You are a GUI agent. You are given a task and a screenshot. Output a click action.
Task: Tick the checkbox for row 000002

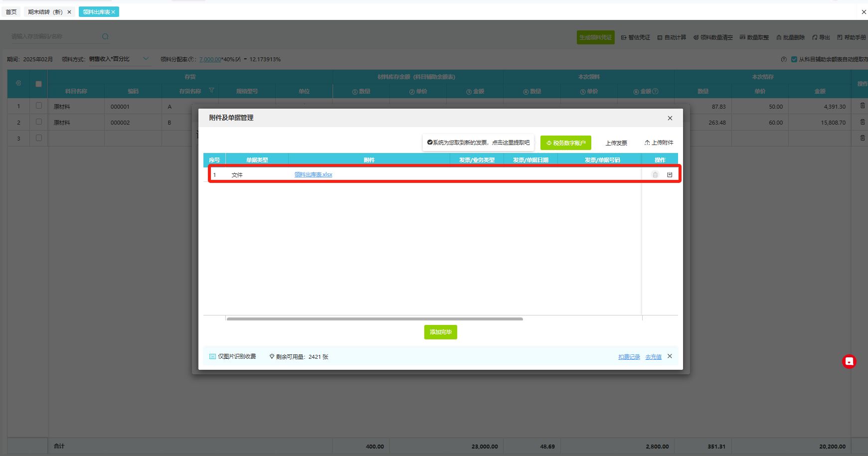click(39, 122)
